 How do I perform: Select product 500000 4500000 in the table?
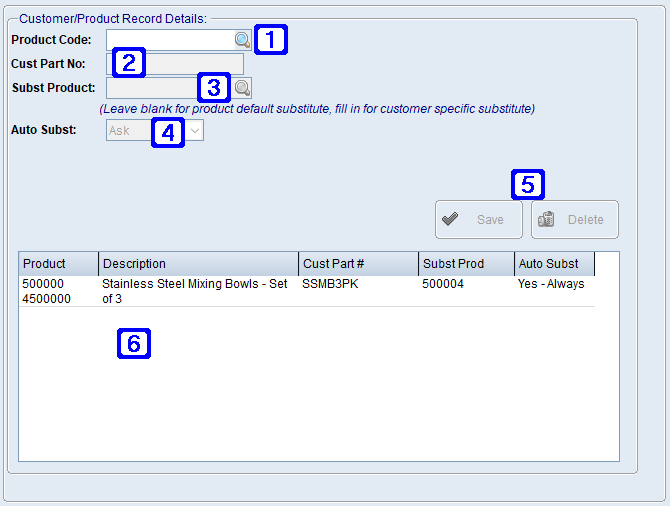point(59,291)
